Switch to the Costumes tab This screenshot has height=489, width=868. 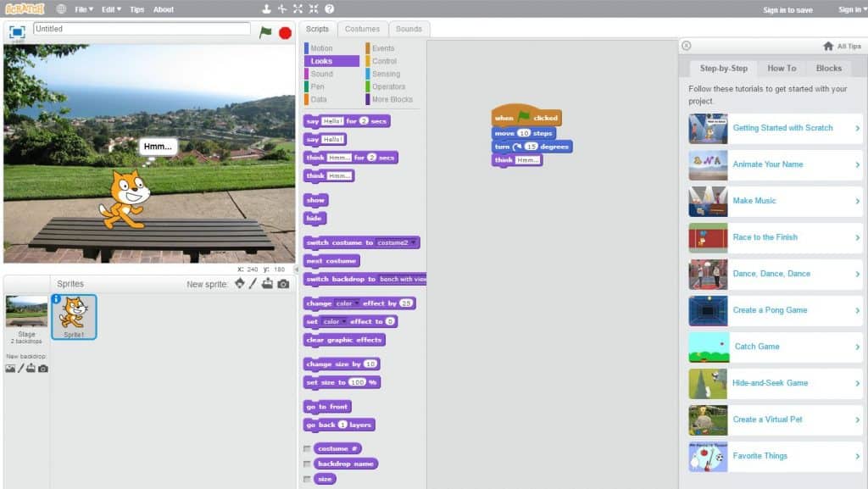coord(362,29)
